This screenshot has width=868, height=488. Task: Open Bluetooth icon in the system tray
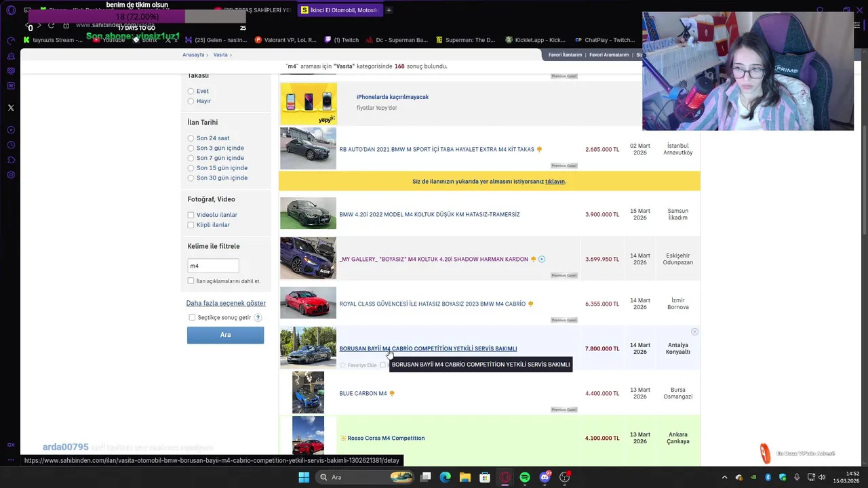pos(768,477)
